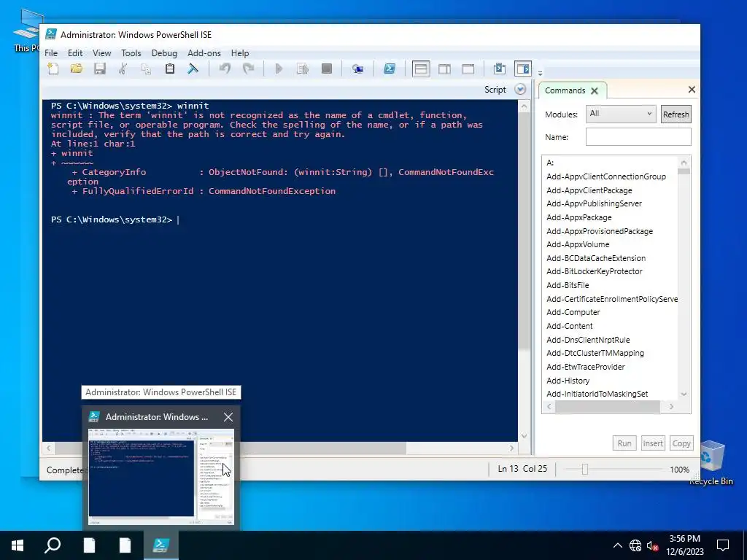Open the File menu
This screenshot has width=747, height=560.
point(51,52)
